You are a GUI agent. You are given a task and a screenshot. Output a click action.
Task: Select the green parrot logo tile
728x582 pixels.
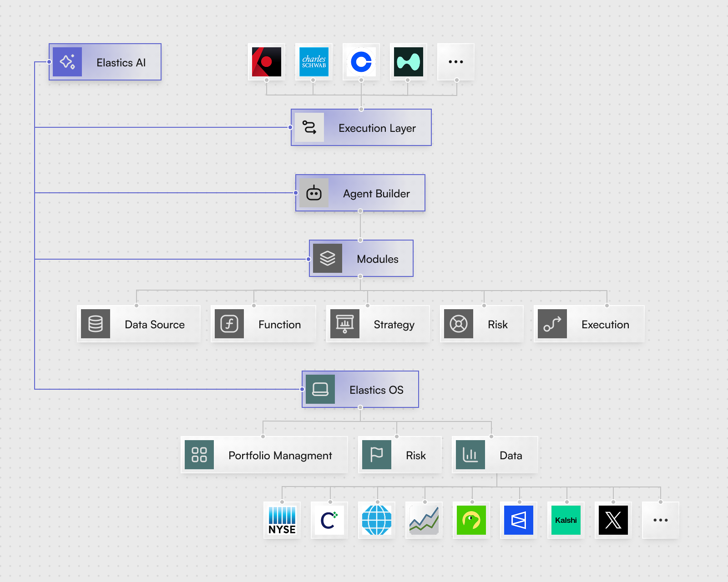(x=471, y=520)
